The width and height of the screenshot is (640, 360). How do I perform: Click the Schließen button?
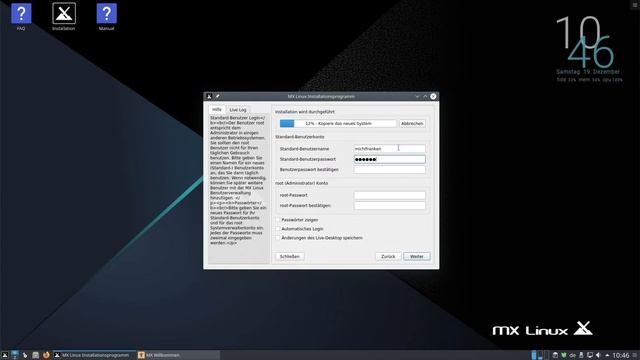tap(290, 256)
